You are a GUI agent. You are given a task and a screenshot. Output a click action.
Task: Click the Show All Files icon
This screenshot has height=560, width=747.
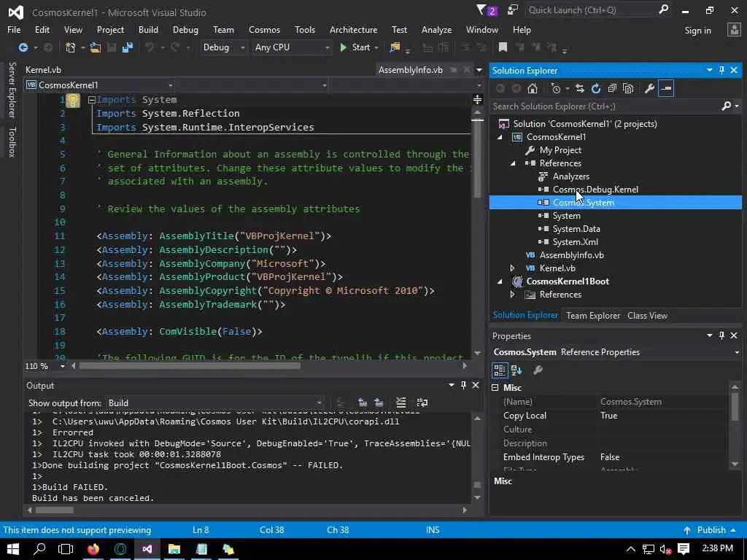[628, 88]
